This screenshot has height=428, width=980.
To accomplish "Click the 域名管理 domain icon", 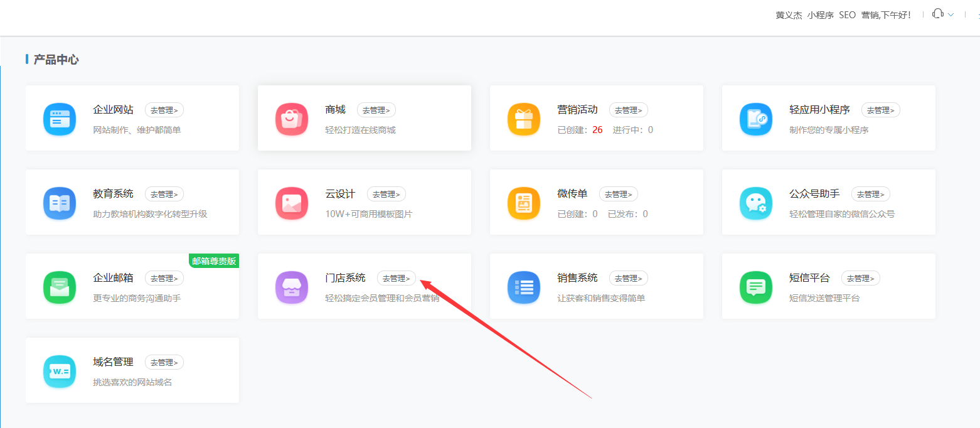I will pos(60,372).
